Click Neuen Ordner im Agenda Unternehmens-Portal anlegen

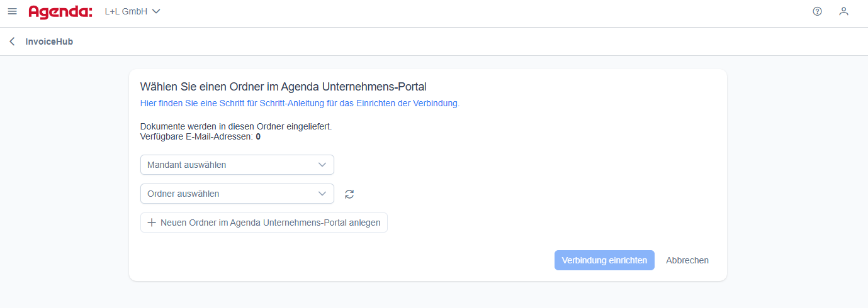(270, 223)
